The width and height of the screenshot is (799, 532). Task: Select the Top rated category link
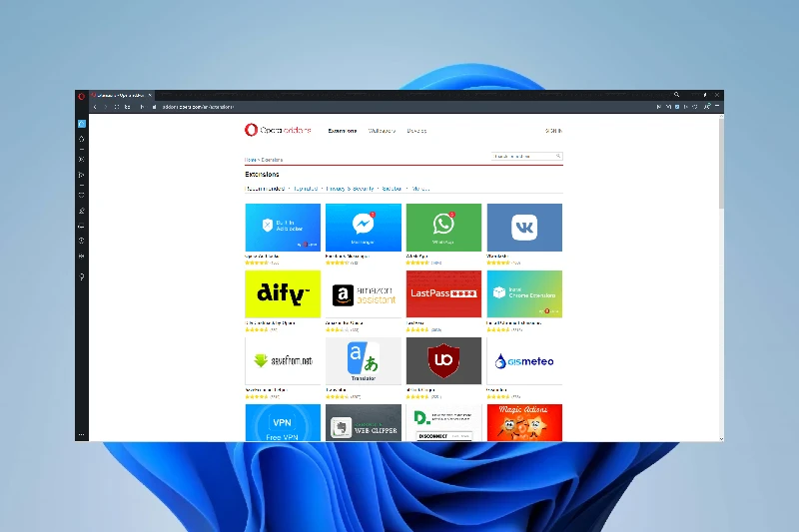pos(306,189)
